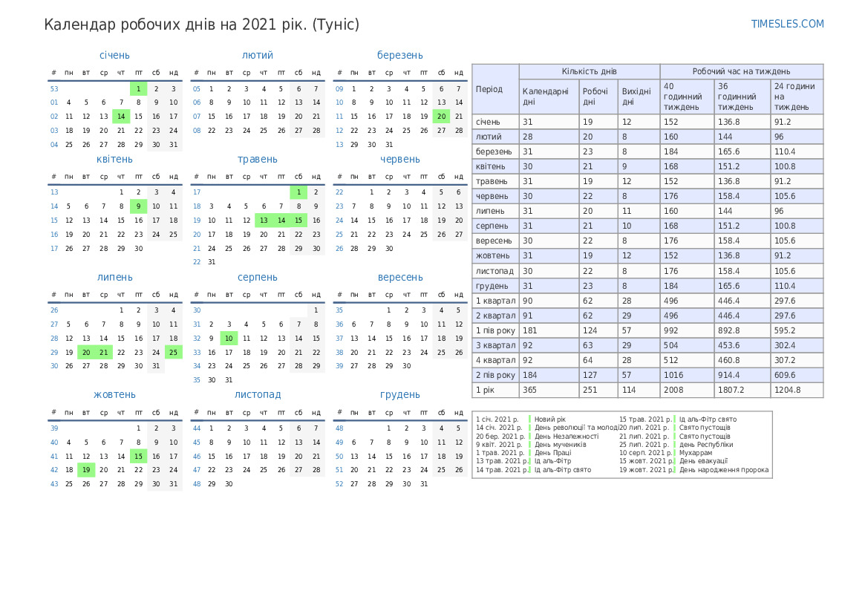Select highlighted day 9 in квітень calendar
Screen dimensions: 868x614
138,206
